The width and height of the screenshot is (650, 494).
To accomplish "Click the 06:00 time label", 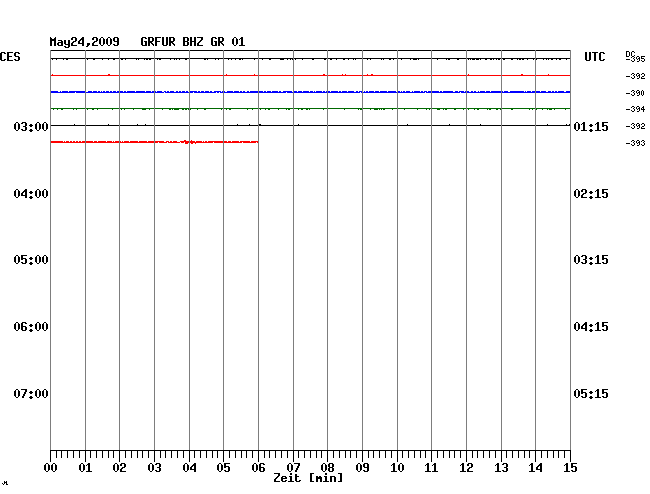I will coord(31,327).
